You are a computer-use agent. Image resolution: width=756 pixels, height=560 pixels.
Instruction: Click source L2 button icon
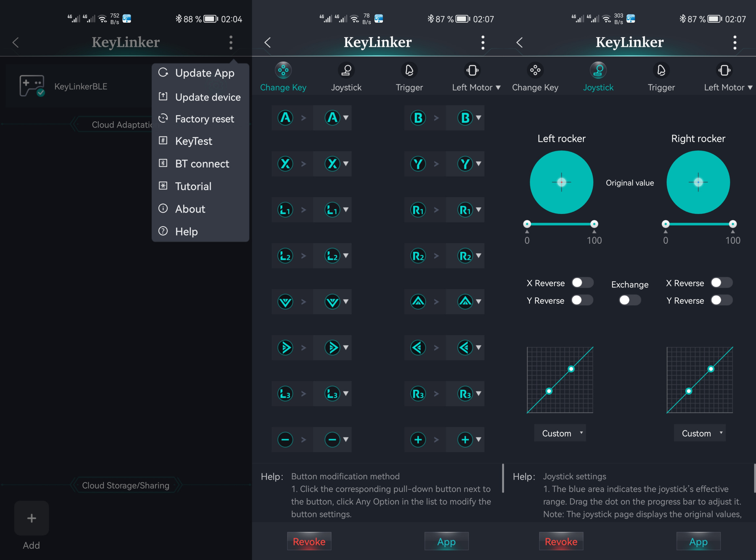[285, 256]
